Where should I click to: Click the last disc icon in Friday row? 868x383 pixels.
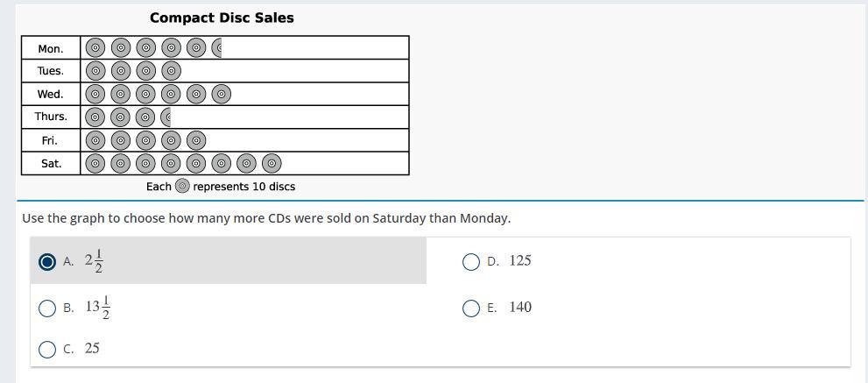pos(196,140)
